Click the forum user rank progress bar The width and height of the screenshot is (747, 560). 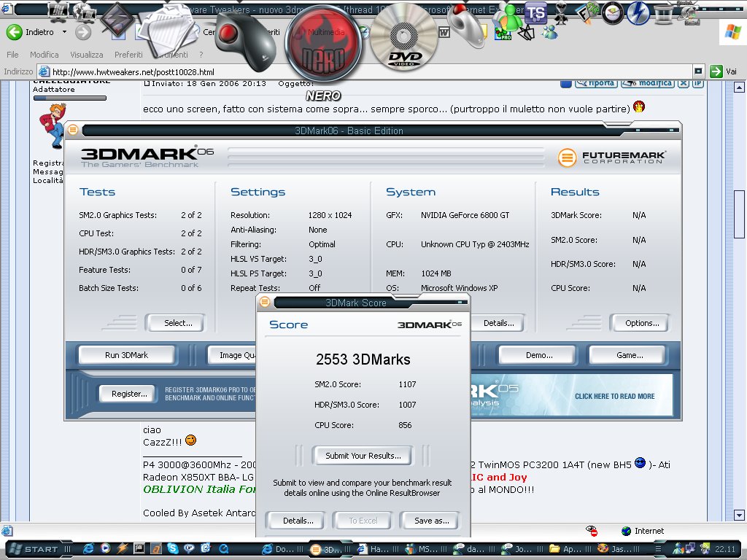pos(69,98)
